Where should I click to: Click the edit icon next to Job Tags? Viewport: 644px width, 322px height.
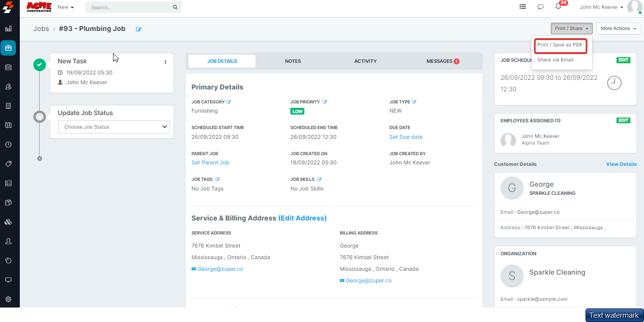(217, 179)
